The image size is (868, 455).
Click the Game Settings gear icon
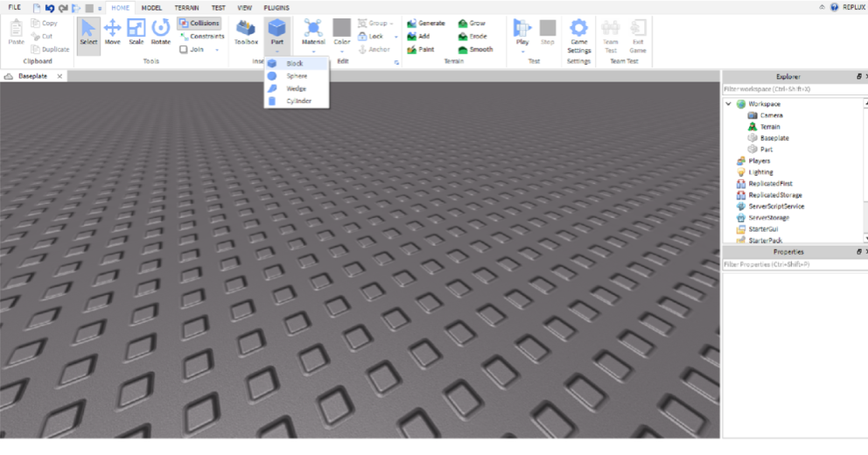point(578,28)
